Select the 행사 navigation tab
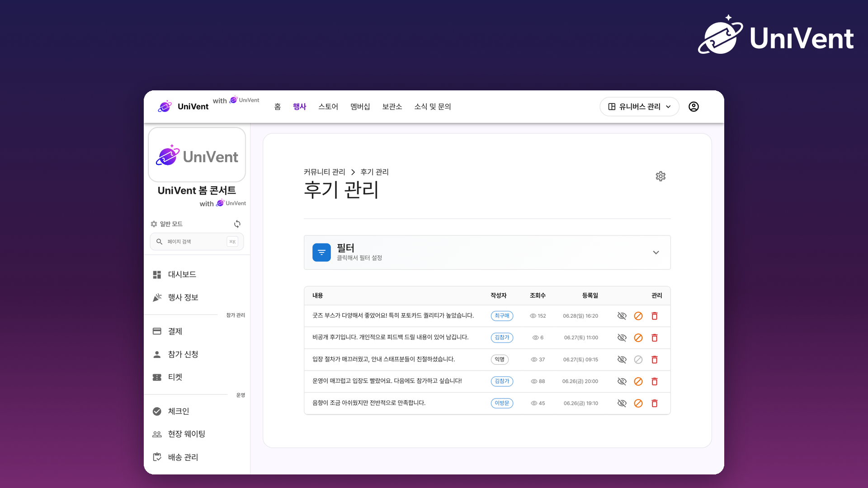Screen dimensions: 868x488 pyautogui.click(x=299, y=107)
